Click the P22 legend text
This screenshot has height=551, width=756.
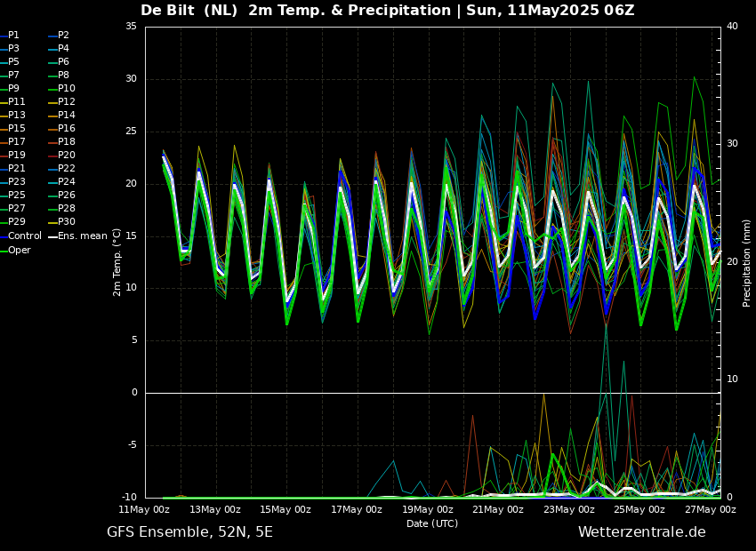(x=67, y=169)
